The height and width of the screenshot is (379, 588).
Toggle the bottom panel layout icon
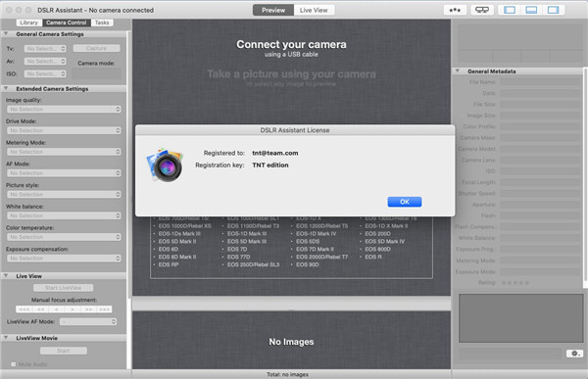coord(531,10)
